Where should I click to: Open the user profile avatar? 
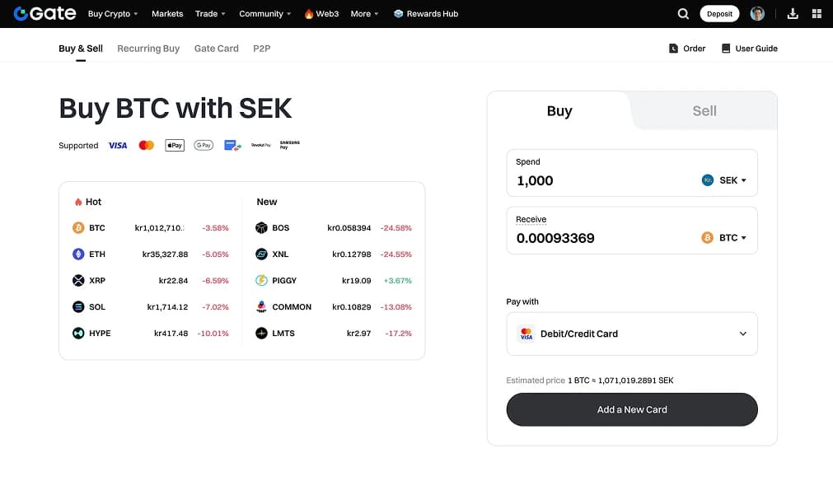click(757, 14)
